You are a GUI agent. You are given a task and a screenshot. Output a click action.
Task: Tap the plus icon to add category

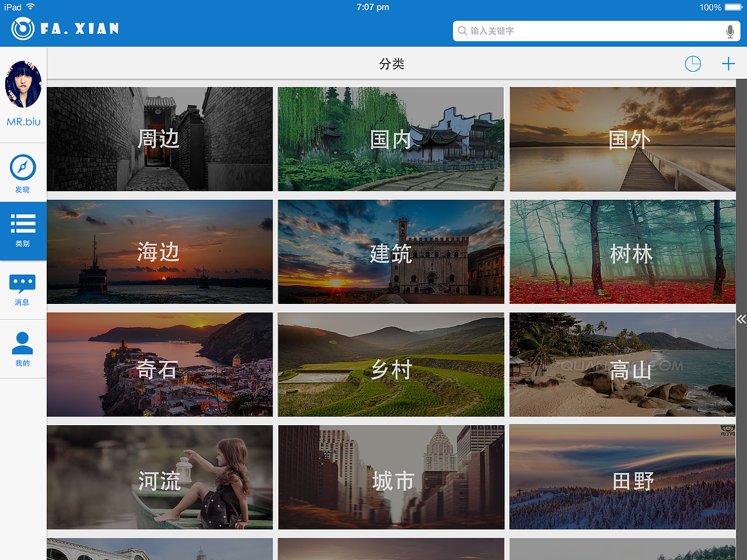click(728, 64)
